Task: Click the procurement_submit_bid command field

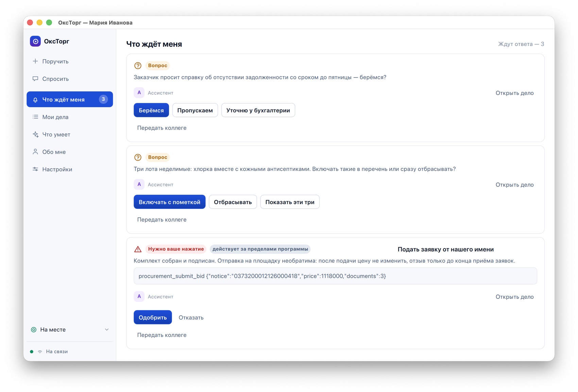Action: 335,276
